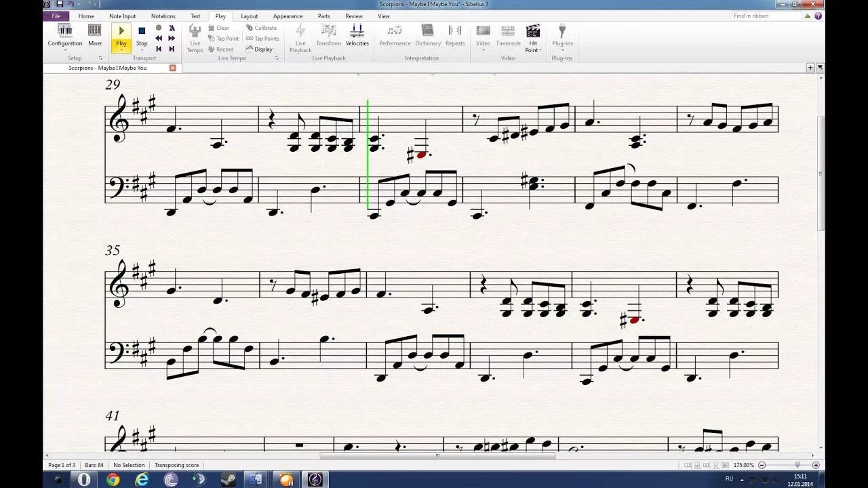Screen dimensions: 868x488
Task: Save the score using the floppy disk icon
Action: tap(60, 4)
